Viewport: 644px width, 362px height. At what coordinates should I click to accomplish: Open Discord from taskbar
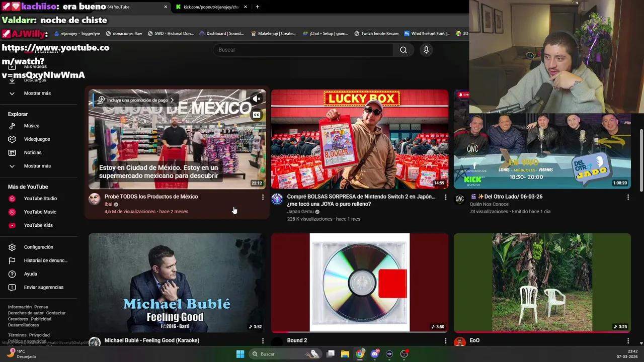[x=374, y=354]
